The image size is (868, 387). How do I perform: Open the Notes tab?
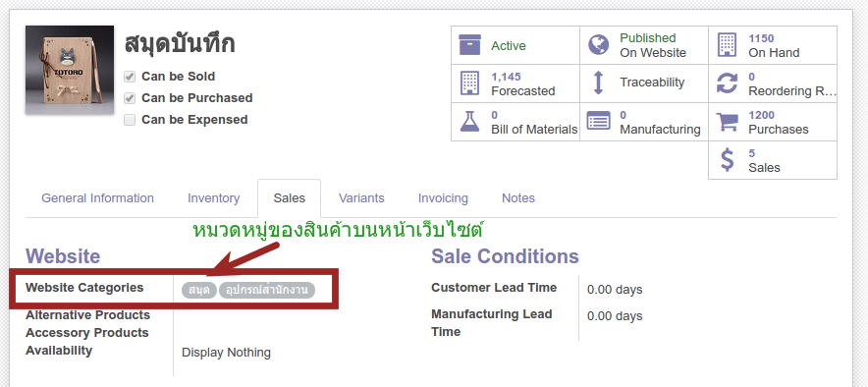point(518,198)
